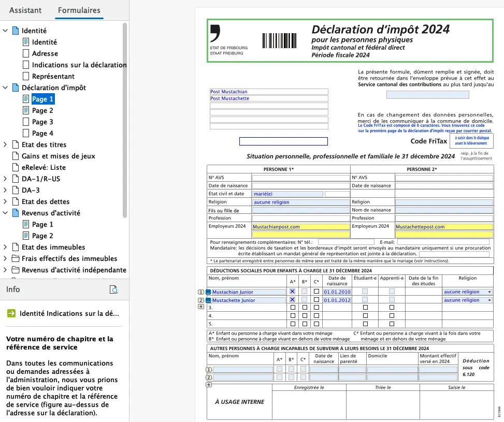Expand the Etat des titres section
The height and width of the screenshot is (422, 504).
[x=6, y=144]
